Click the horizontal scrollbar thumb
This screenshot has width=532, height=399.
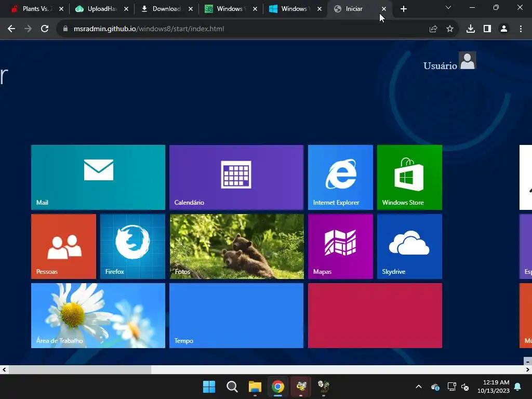(79, 370)
